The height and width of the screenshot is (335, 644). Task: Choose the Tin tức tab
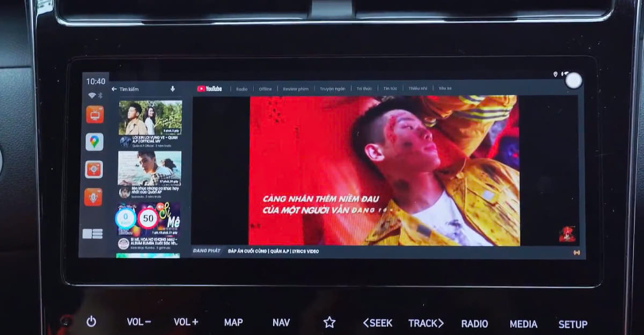390,89
